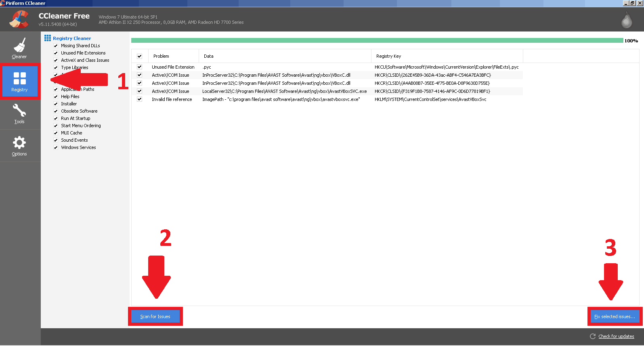
Task: Select the HKLM AvastVBoxSvc services registry key
Action: 430,99
